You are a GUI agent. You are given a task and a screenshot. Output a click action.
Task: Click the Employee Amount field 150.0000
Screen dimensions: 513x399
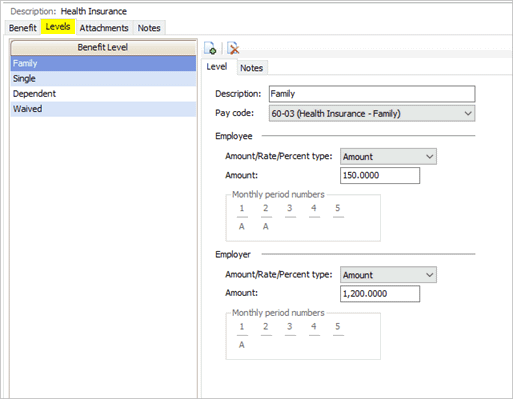(380, 175)
